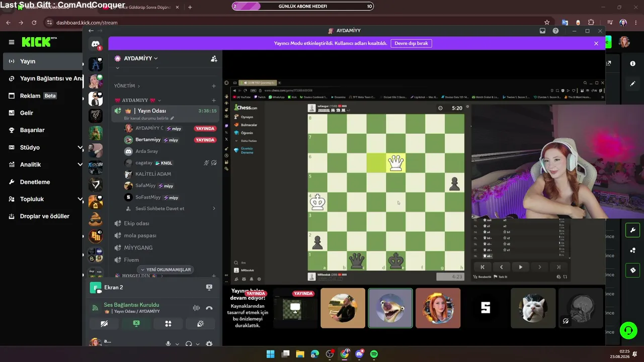Open Discord direct messages home icon
644x362 pixels.
[96, 44]
